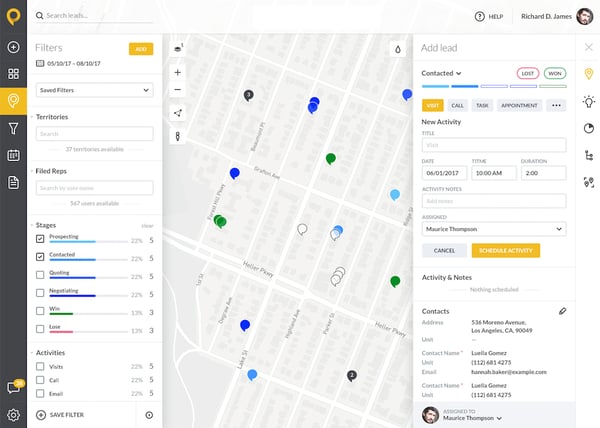The image size is (600, 428).
Task: Zoom in on the map
Action: point(178,72)
